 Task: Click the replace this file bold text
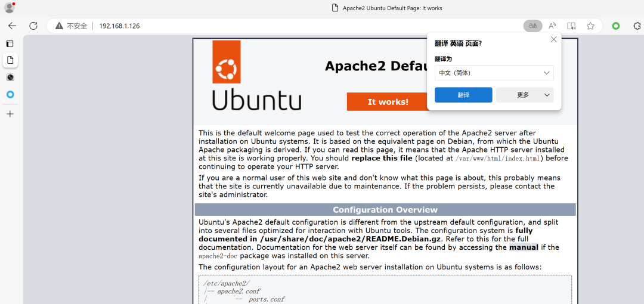tap(382, 158)
